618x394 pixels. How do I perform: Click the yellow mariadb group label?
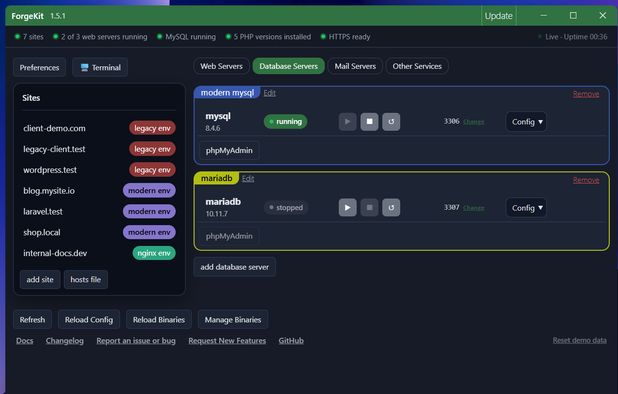[x=216, y=178]
